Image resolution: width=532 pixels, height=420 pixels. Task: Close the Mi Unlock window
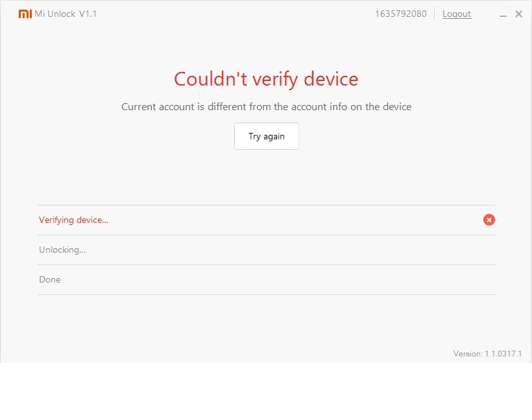(x=518, y=14)
